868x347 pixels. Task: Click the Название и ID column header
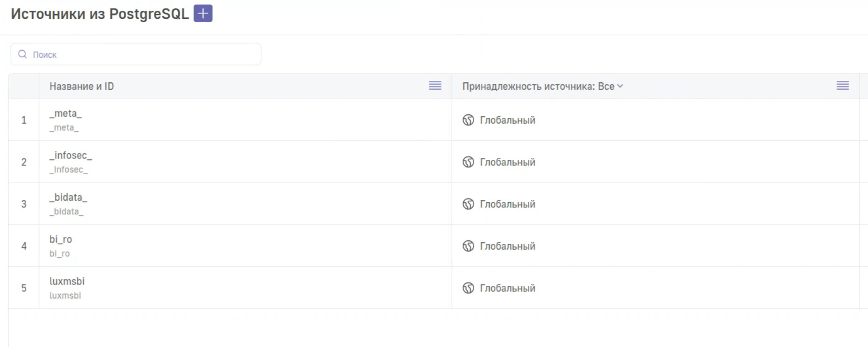(82, 87)
